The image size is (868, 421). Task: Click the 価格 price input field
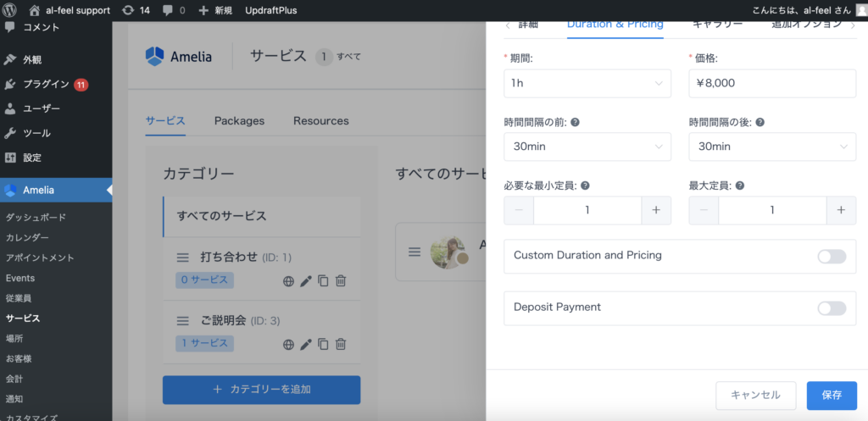[771, 83]
